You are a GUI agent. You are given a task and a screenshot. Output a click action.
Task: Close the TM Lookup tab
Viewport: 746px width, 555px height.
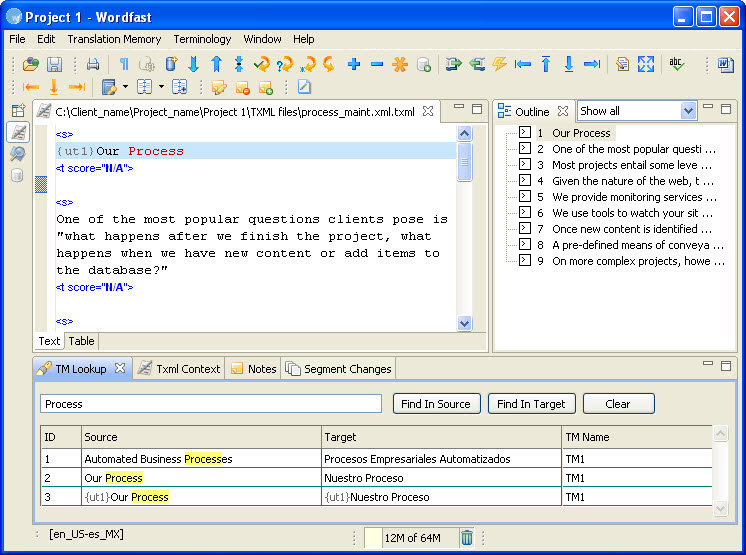pyautogui.click(x=120, y=368)
